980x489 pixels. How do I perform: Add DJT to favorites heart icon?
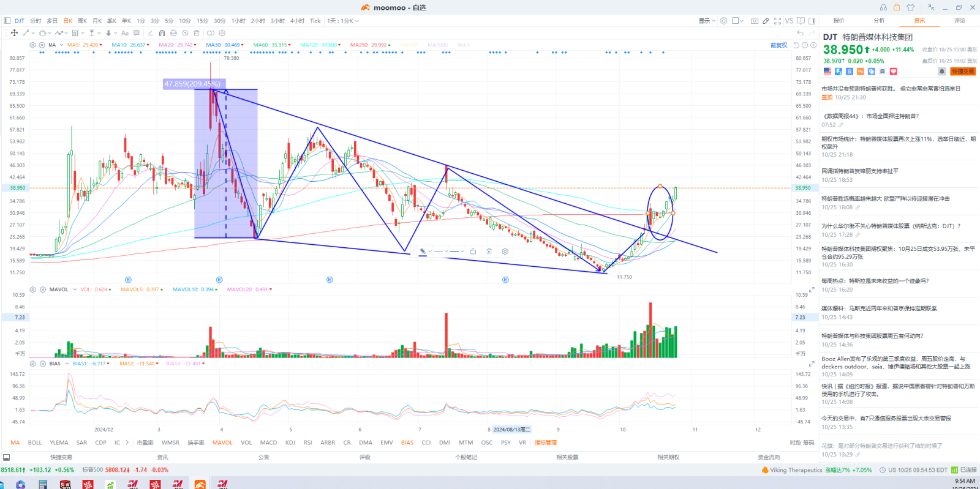coord(893,72)
